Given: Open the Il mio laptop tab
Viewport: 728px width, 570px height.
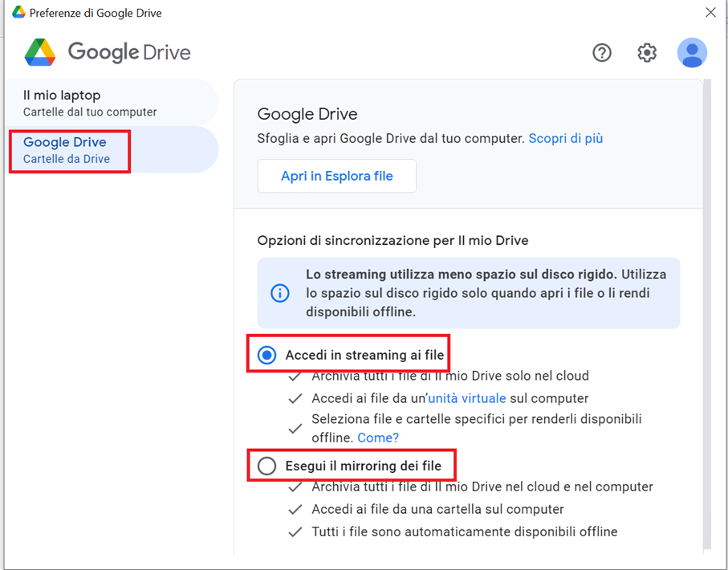Looking at the screenshot, I should (90, 103).
